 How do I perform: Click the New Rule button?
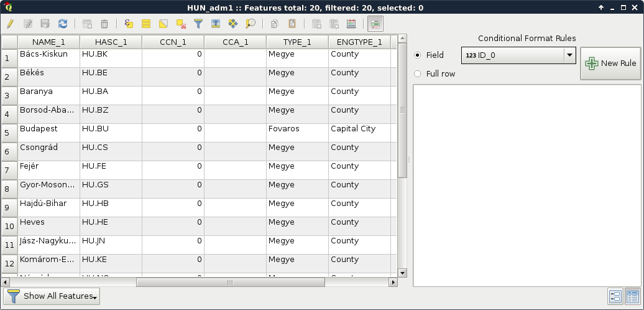(x=611, y=63)
